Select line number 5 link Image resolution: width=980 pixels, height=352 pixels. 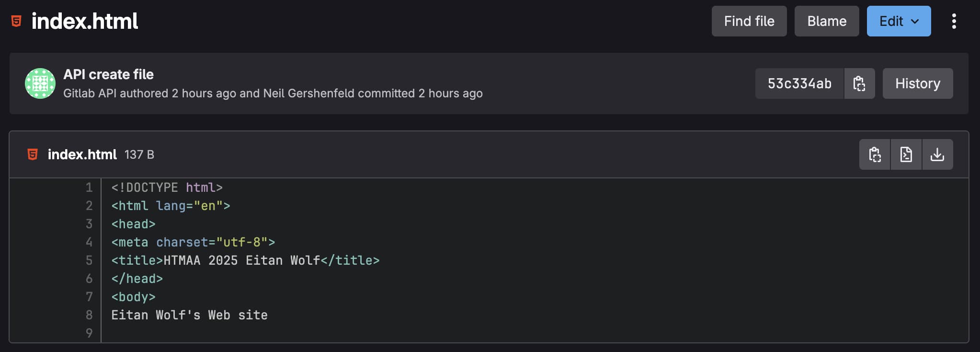point(89,260)
